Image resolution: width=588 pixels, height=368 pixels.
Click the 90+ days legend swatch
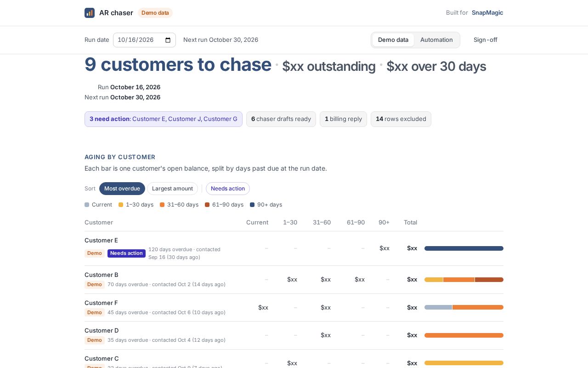(252, 205)
